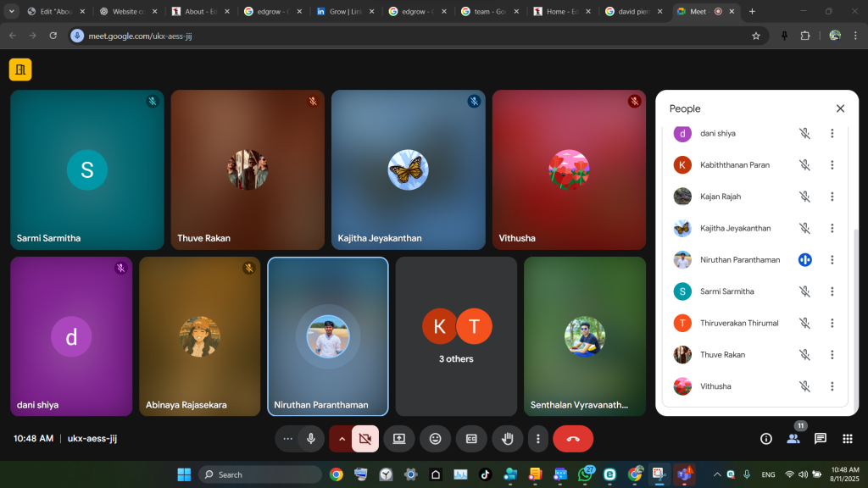Screen dimensions: 868x488
Task: Expand video settings with the up chevron
Action: tap(342, 439)
